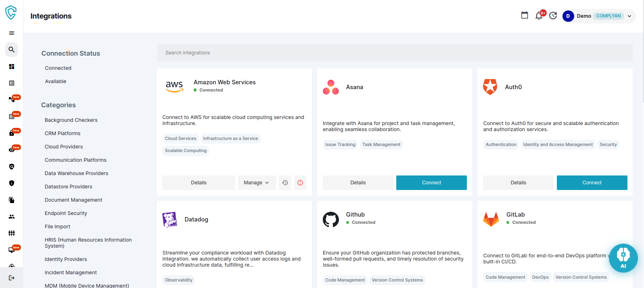Click the Authentication tag on Auth0

501,145
